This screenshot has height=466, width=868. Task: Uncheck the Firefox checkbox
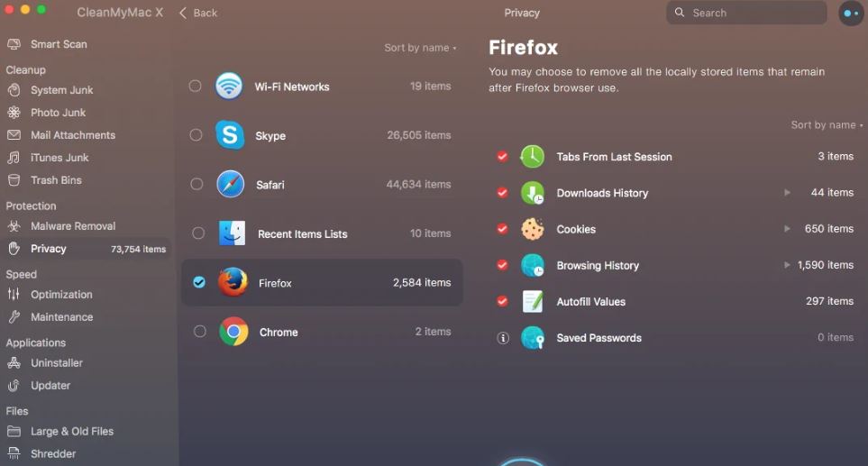[x=199, y=282]
